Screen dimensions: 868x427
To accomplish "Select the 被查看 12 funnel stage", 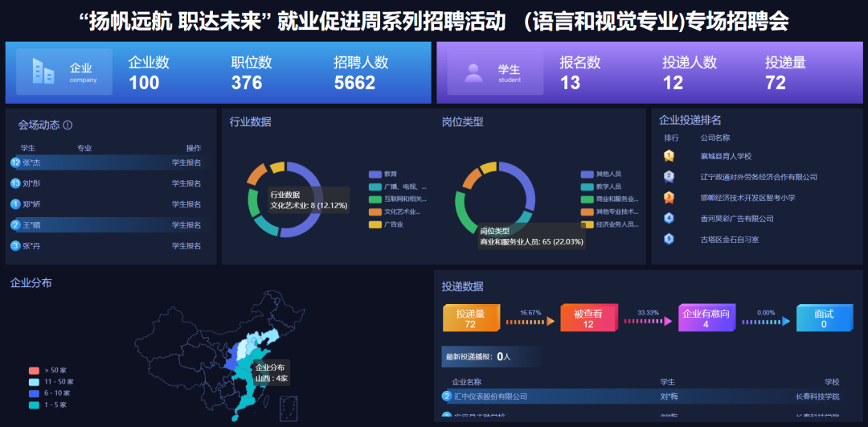I will tap(588, 318).
